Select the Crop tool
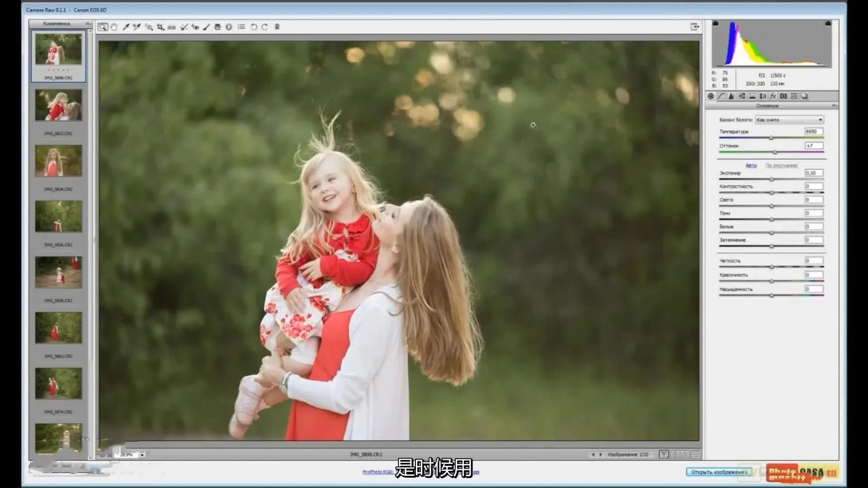This screenshot has width=868, height=488. 160,27
